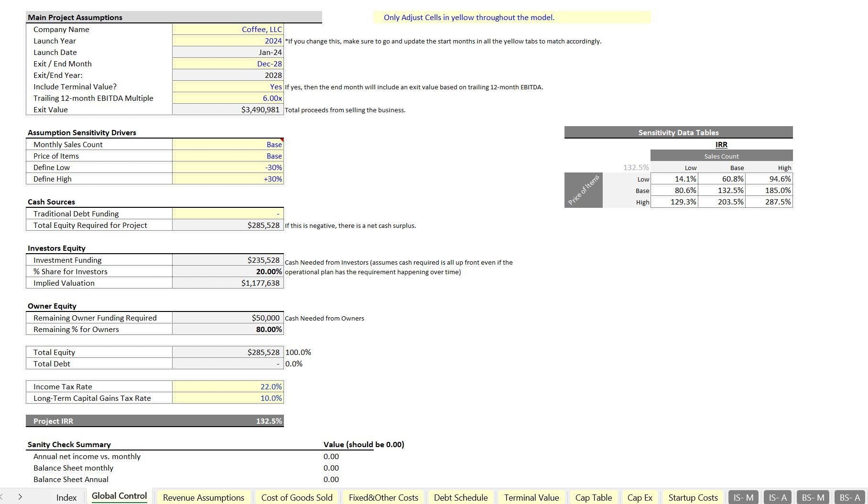The width and height of the screenshot is (868, 504).
Task: Open the Cap Table tab
Action: [x=594, y=497]
